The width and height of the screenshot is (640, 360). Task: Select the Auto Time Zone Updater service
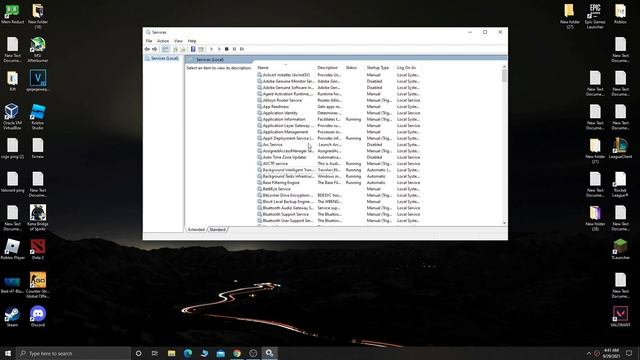pyautogui.click(x=339, y=157)
